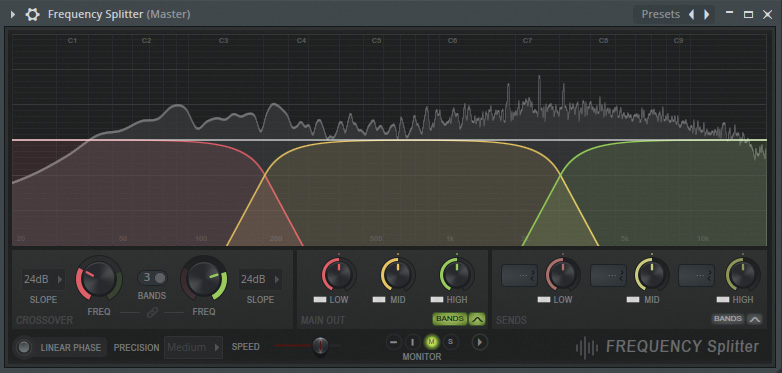782x373 pixels.
Task: Click the Main Out curve shape button
Action: click(477, 319)
